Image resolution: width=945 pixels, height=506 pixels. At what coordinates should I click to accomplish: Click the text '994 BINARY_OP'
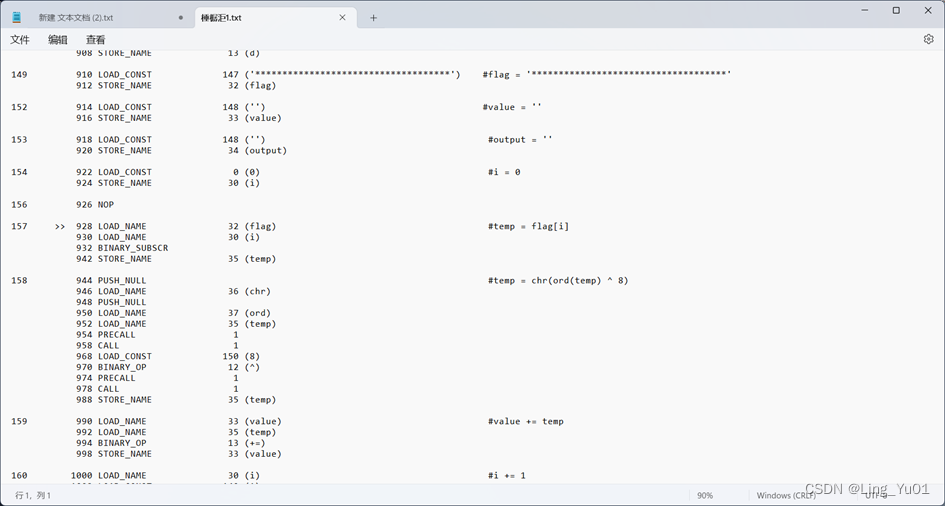point(111,443)
